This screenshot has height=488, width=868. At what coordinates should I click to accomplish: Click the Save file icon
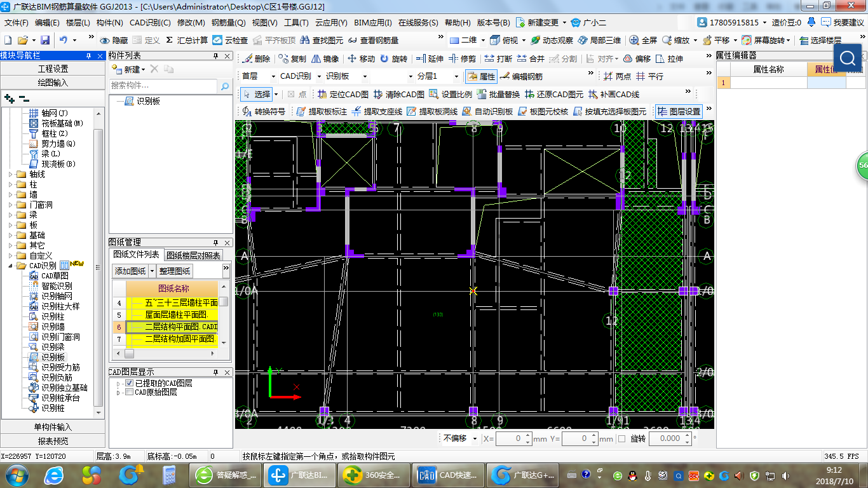45,40
